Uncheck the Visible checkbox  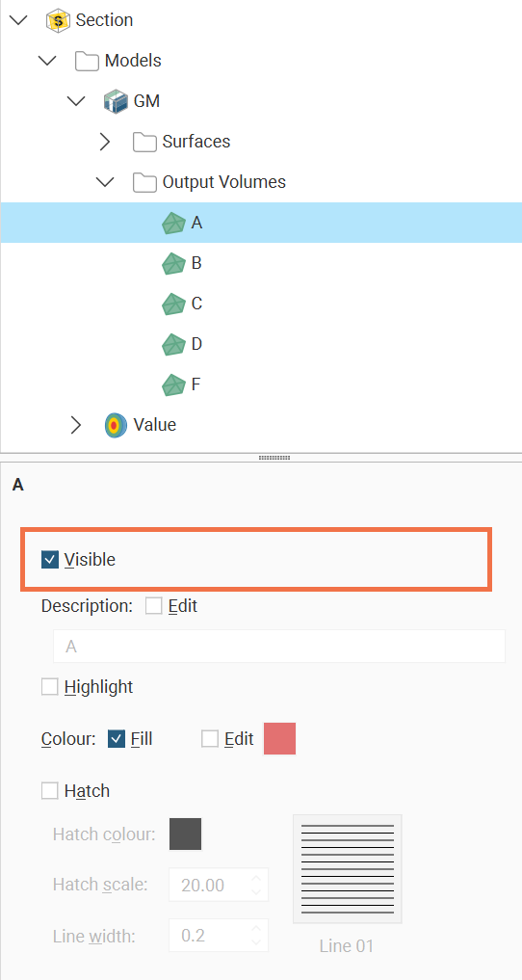coord(50,559)
